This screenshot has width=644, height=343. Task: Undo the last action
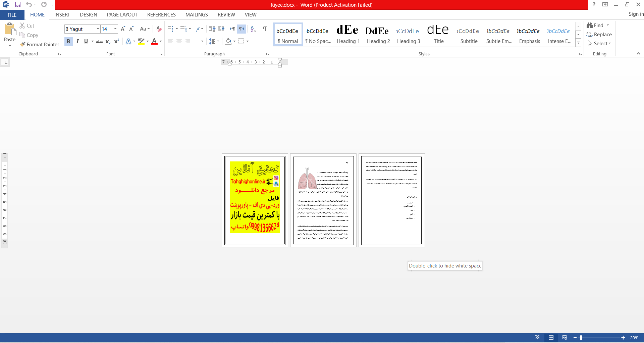coord(29,5)
